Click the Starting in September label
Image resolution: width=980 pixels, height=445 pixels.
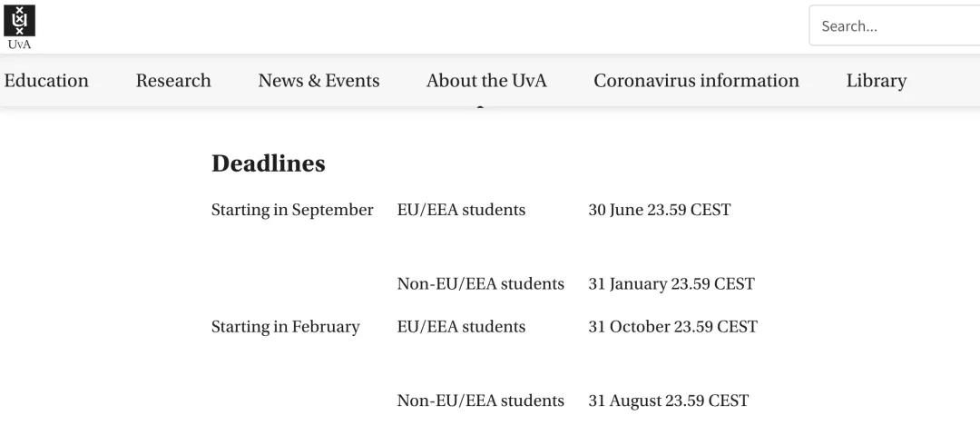(x=292, y=210)
